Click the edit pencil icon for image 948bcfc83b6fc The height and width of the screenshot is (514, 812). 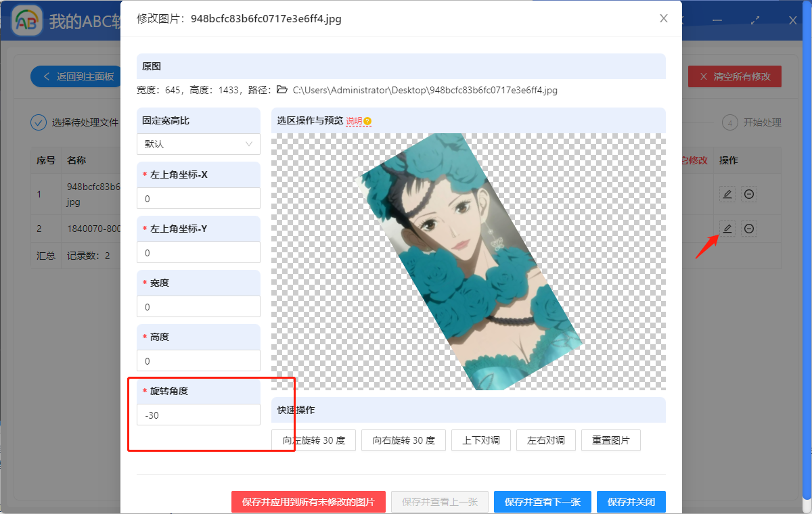(727, 194)
